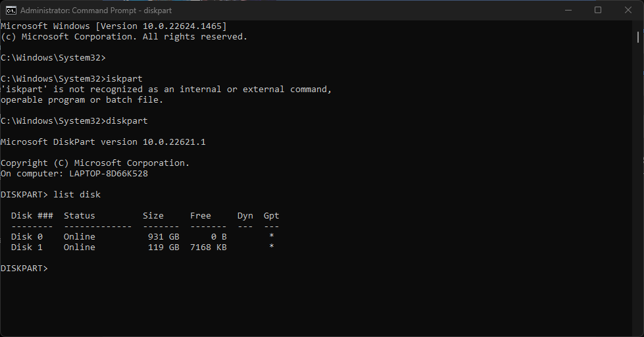This screenshot has width=644, height=337.
Task: Click the Gpt asterisk for Disk 0
Action: [272, 236]
